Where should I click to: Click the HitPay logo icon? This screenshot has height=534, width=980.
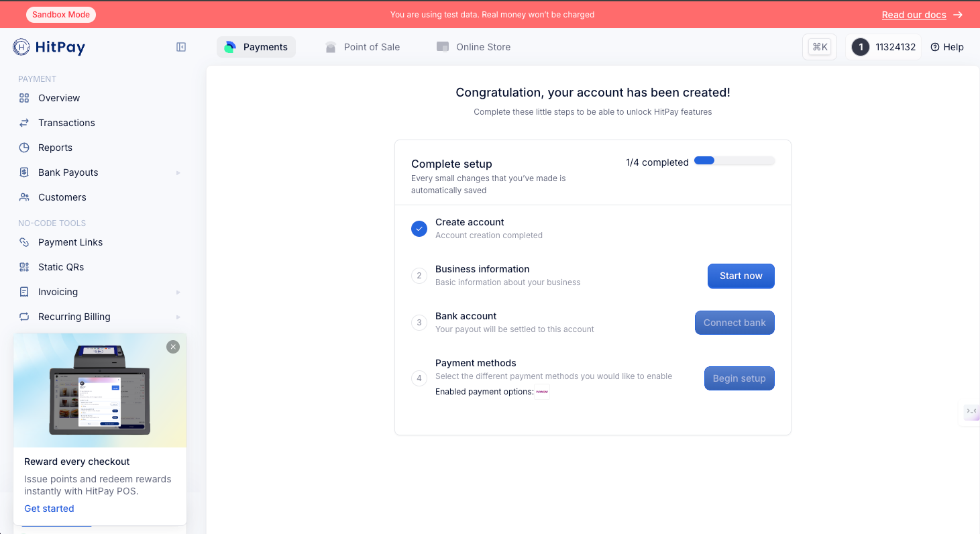[21, 47]
